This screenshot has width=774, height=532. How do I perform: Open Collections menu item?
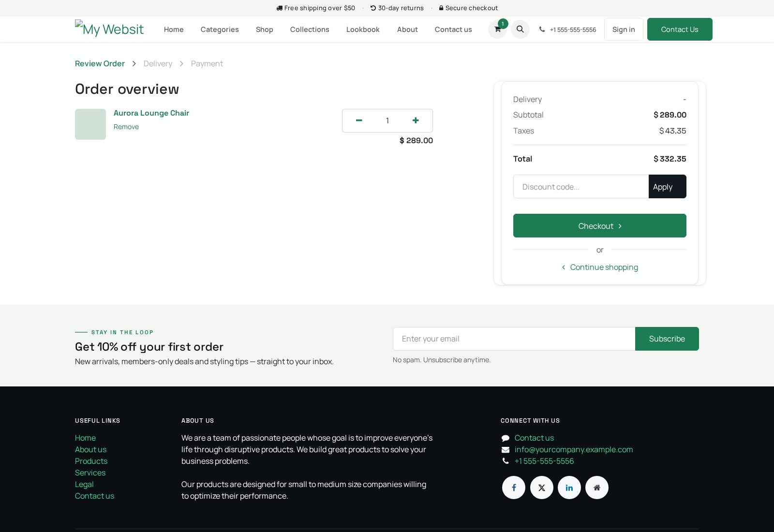(x=310, y=30)
